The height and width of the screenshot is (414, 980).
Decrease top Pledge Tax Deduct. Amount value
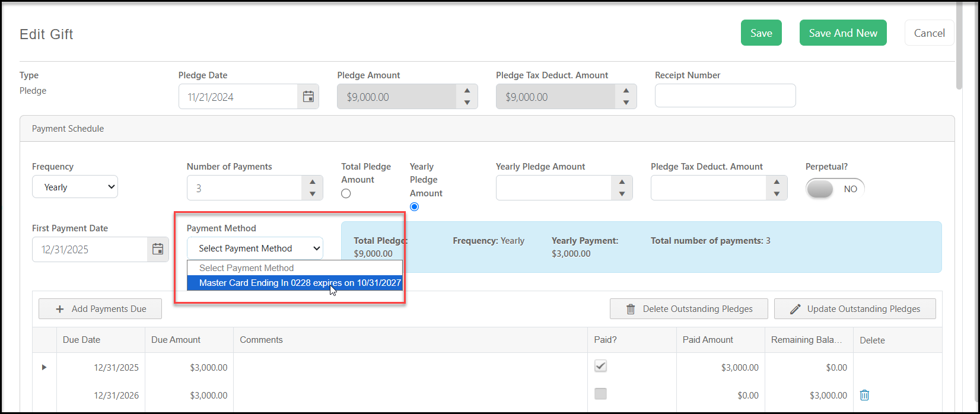coord(626,103)
